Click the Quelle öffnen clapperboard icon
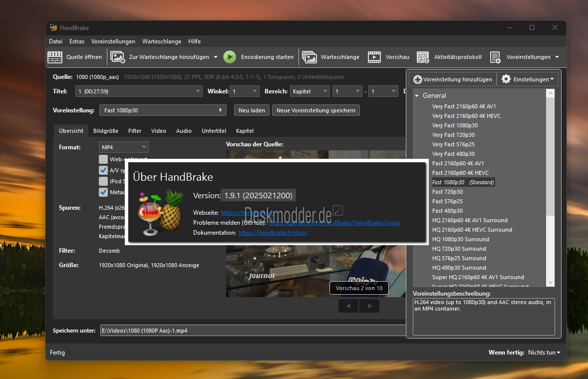The image size is (588, 379). (55, 57)
